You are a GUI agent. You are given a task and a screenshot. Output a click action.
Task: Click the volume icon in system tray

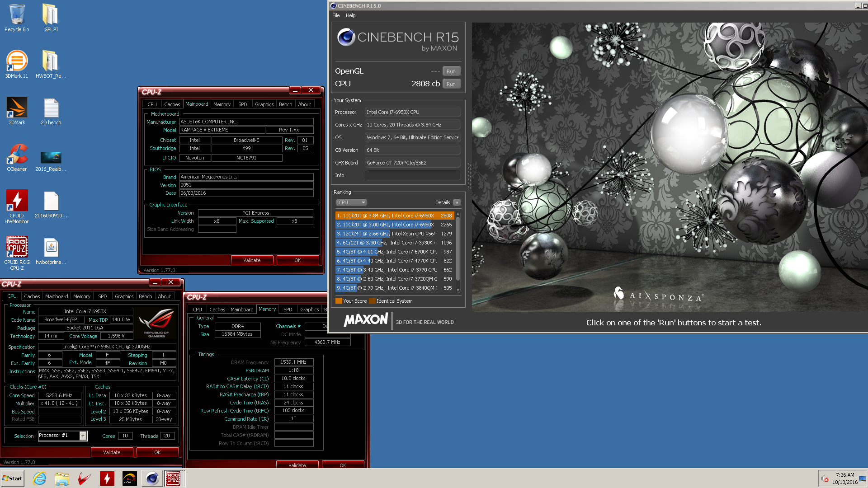point(825,479)
